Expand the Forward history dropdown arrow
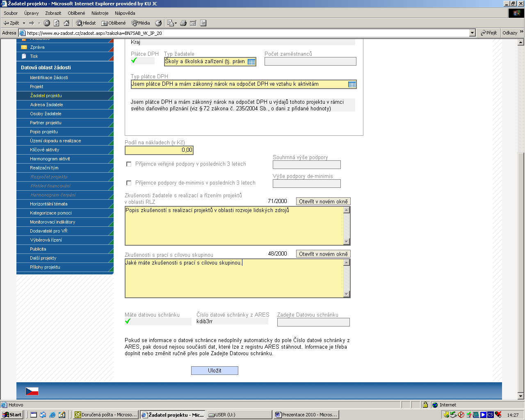The image size is (525, 420). [39, 23]
